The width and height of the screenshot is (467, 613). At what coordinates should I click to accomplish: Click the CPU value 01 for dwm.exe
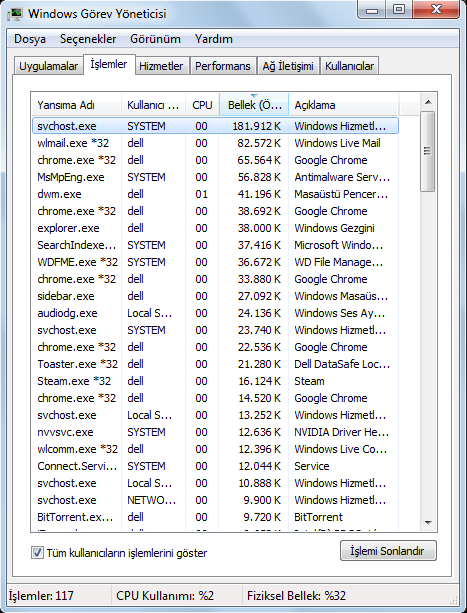[201, 194]
